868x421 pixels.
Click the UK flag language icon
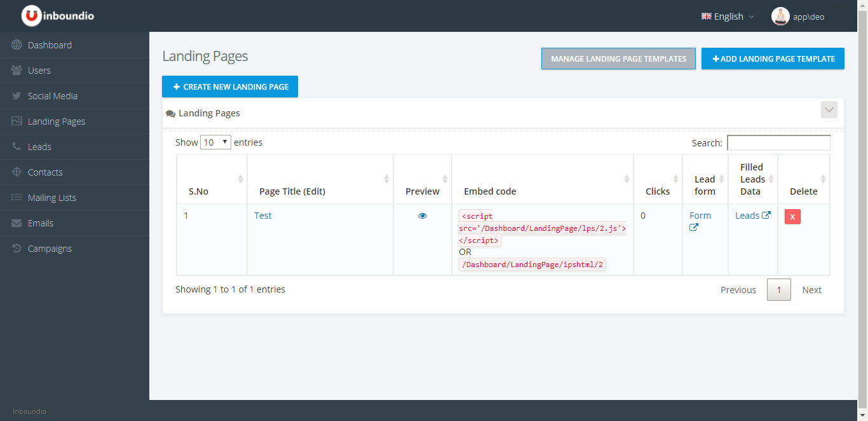tap(706, 17)
